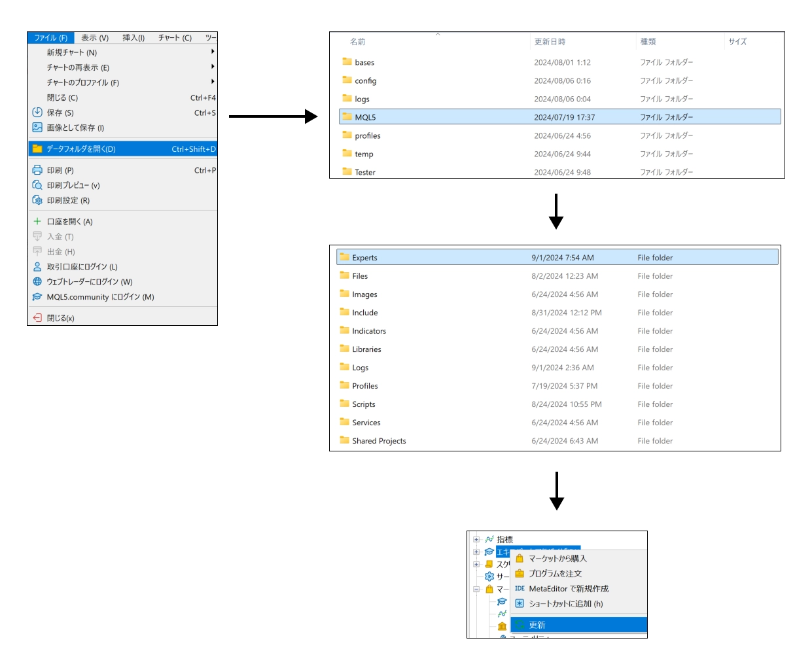
Task: Open the チャート (C) menu
Action: coord(175,38)
